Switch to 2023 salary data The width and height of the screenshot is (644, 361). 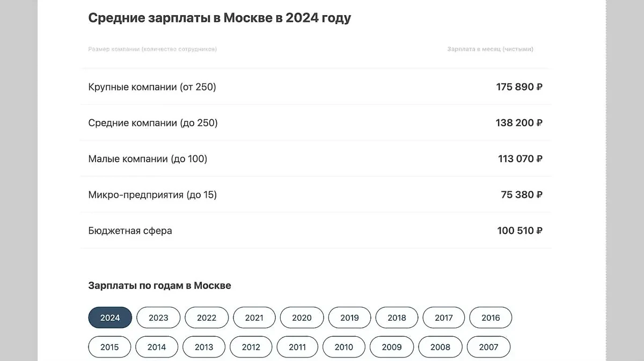[x=158, y=317]
